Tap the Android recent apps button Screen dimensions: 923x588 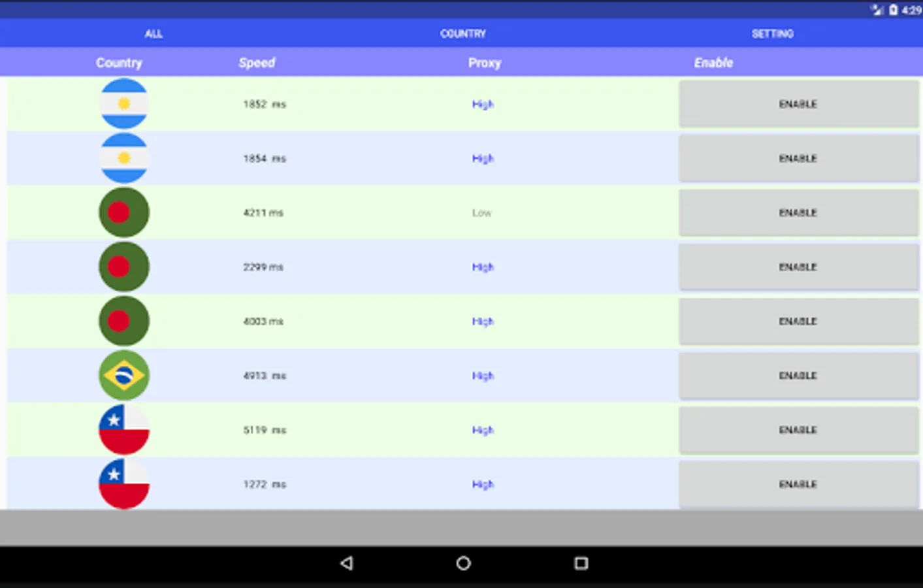[581, 563]
